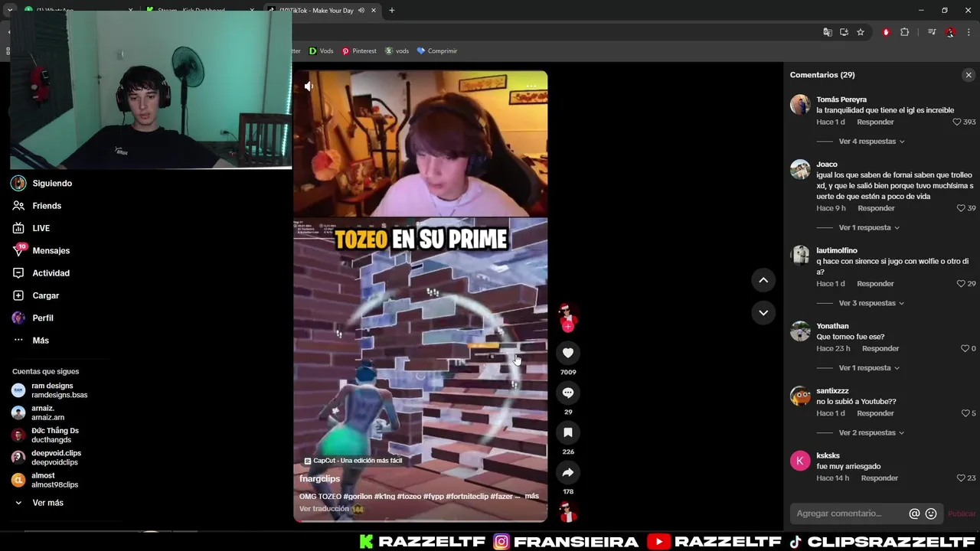Like Tomás Pereyra's comment
The height and width of the screenshot is (551, 980).
coord(956,122)
